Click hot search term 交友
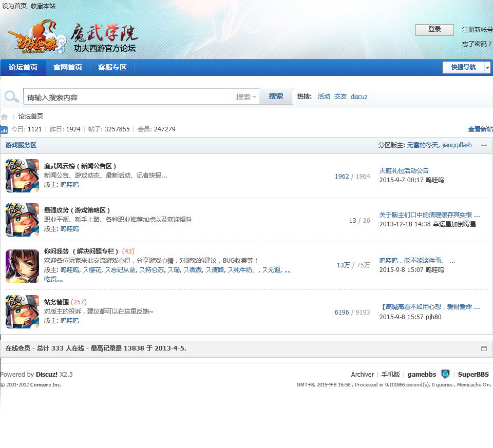Screen dimensions: 493x448 pyautogui.click(x=340, y=96)
